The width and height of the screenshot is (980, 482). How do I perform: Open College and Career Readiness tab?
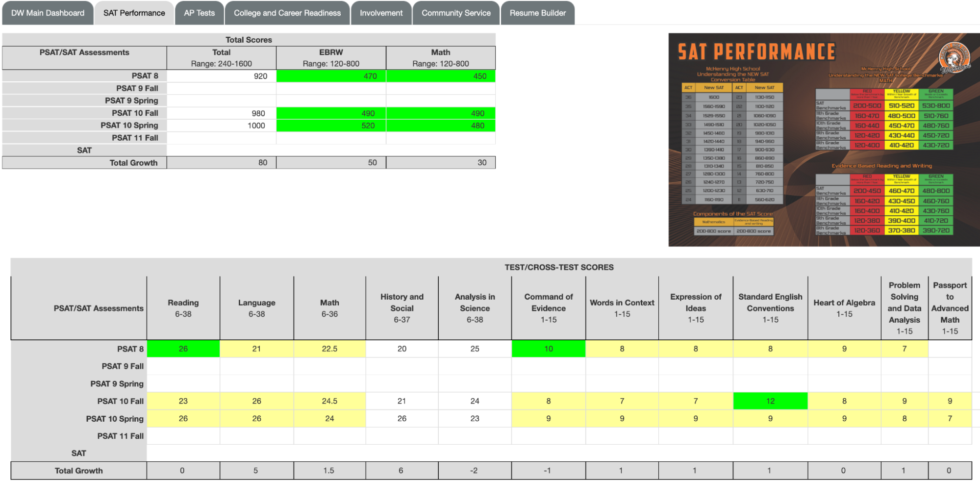287,13
